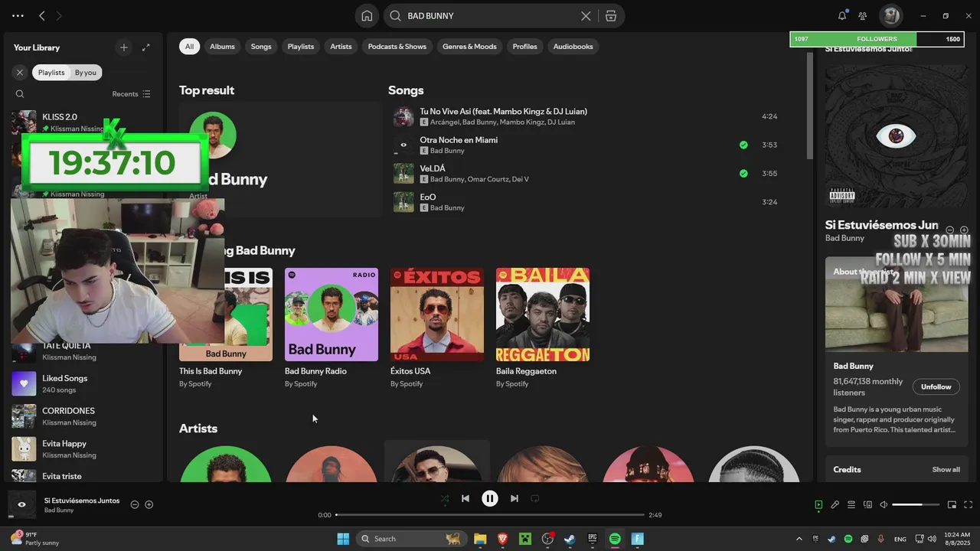Open Baila Reggaeton playlist card
980x551 pixels.
(x=543, y=328)
